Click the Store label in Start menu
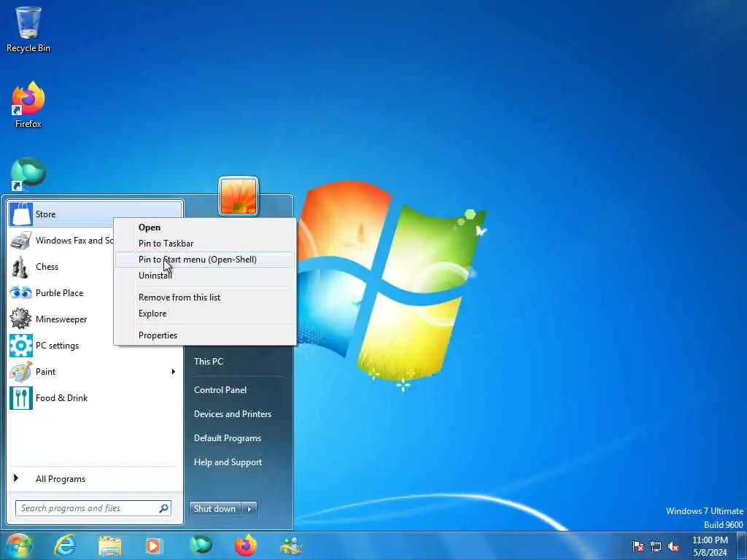Viewport: 747px width, 560px height. pyautogui.click(x=46, y=214)
